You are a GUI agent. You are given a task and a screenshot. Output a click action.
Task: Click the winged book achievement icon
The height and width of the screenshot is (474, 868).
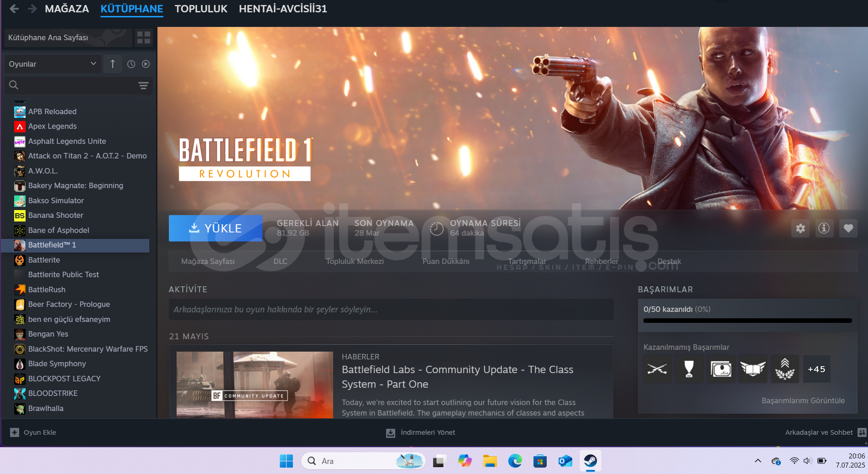(753, 369)
